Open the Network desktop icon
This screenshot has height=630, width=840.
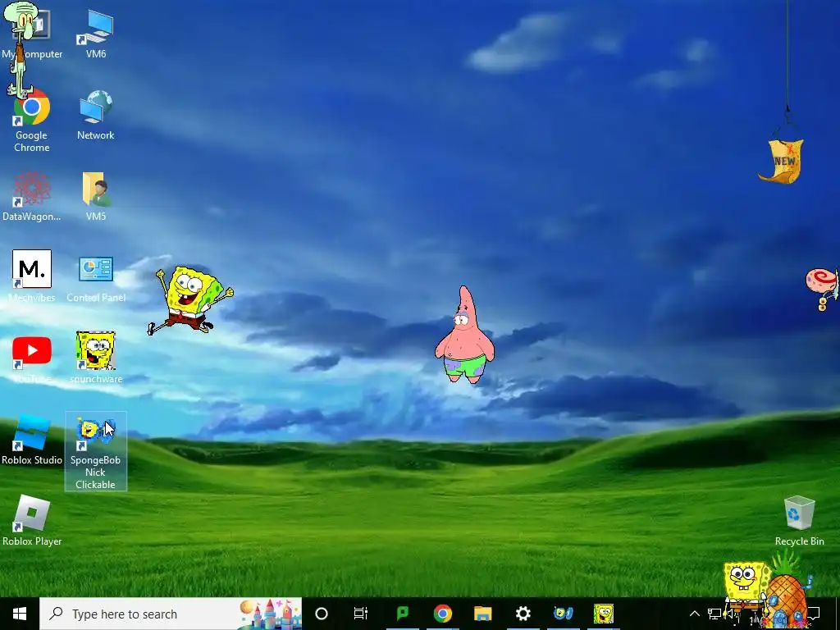point(96,115)
